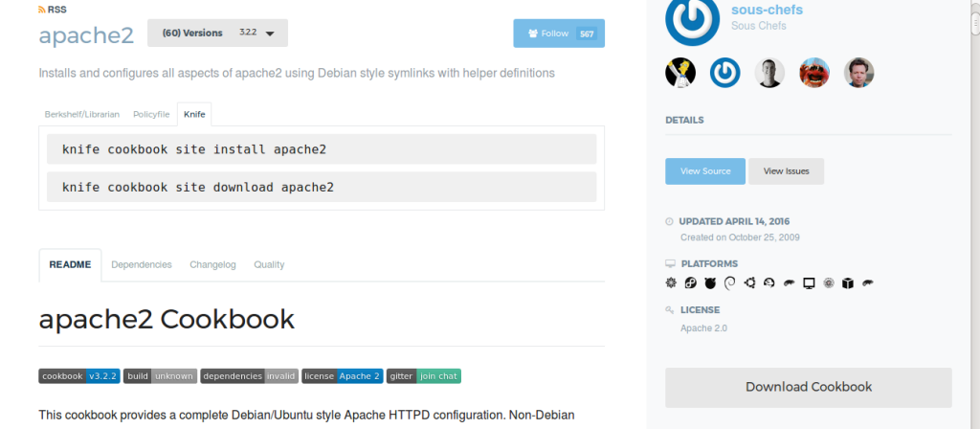Click the Ubuntu platform icon
980x429 pixels.
pos(750,283)
